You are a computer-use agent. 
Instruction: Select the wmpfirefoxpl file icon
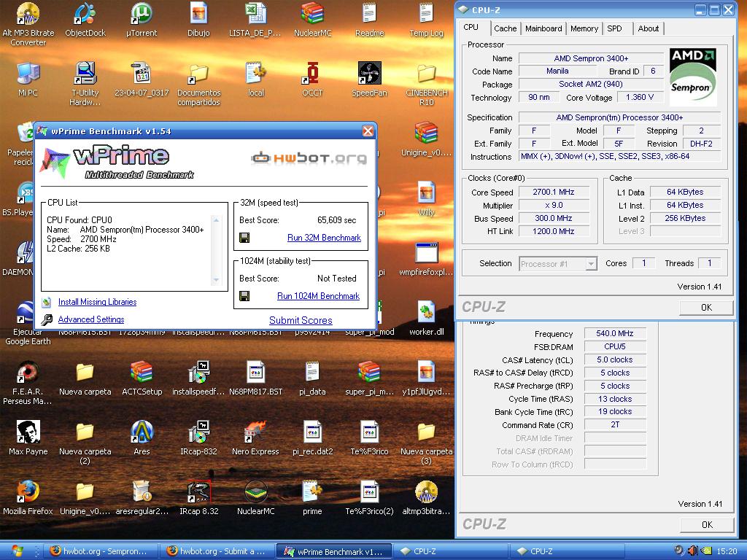[x=426, y=253]
